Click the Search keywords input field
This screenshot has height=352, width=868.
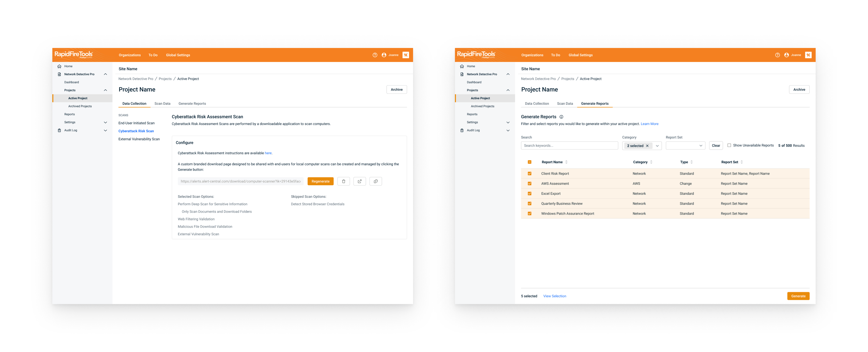coord(569,146)
